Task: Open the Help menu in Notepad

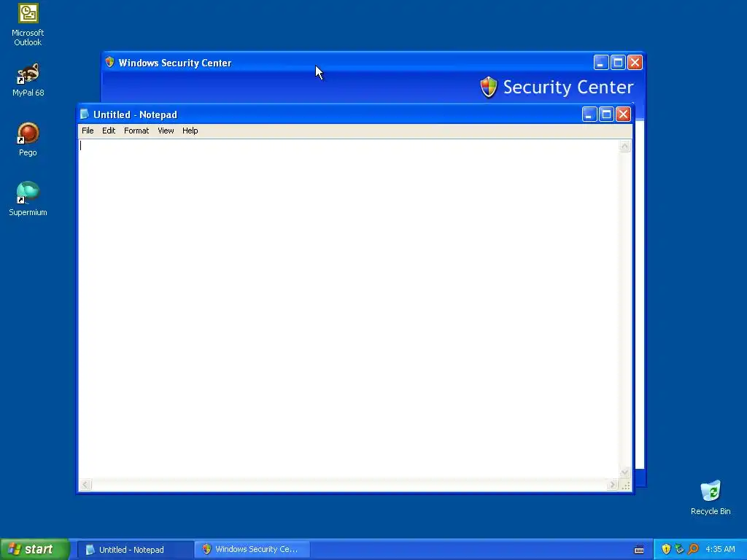Action: (190, 131)
